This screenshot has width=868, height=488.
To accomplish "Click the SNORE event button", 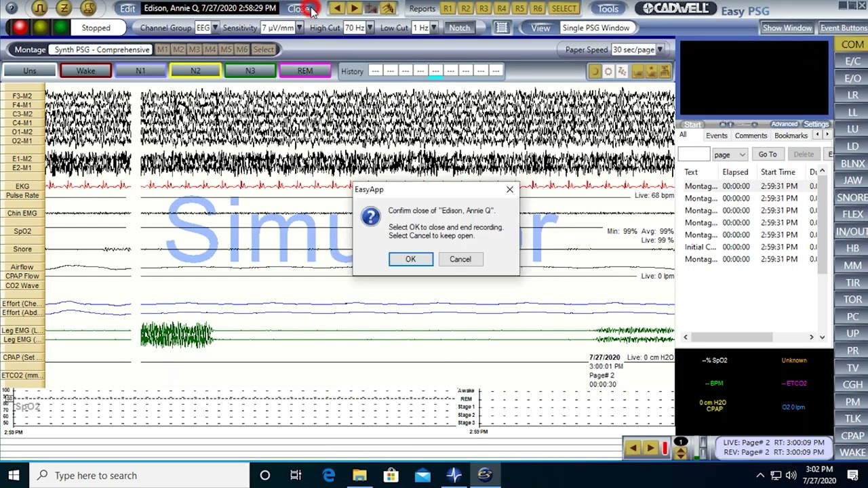I will click(x=852, y=197).
